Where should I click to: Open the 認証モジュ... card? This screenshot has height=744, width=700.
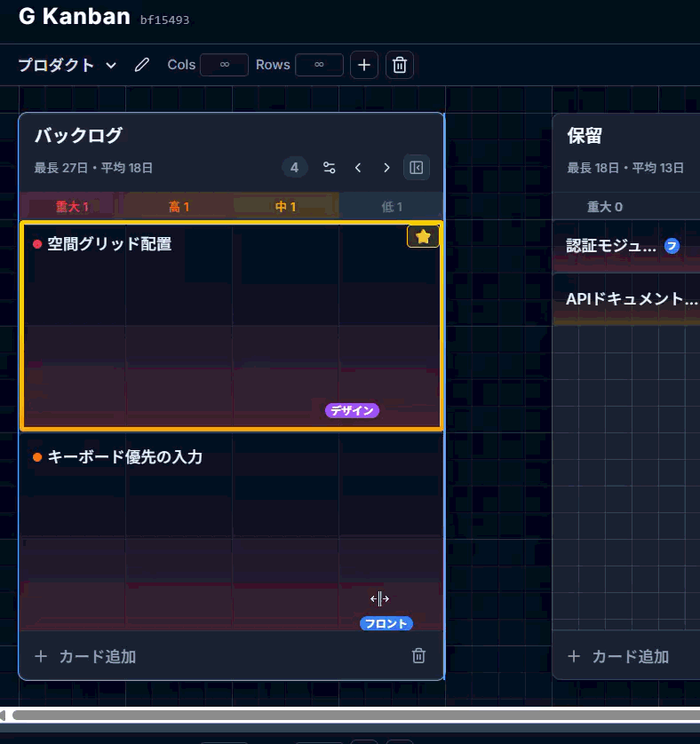(x=626, y=246)
